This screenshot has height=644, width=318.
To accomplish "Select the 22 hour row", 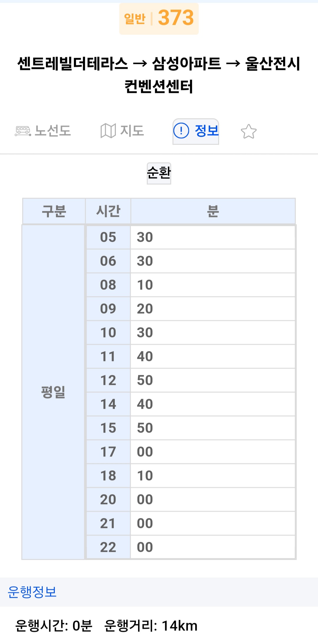I will (x=108, y=547).
